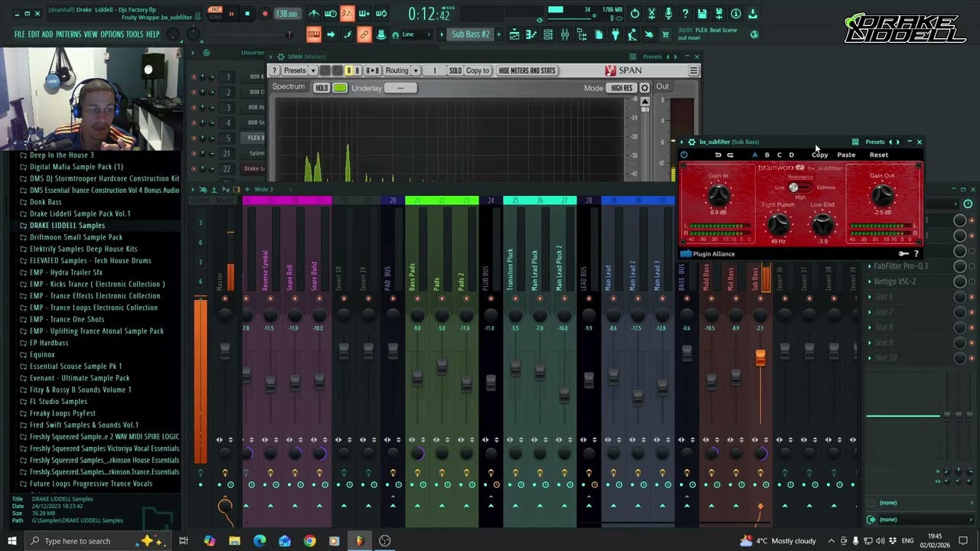Viewport: 980px width, 551px height.
Task: Open the mixer view icon
Action: click(x=565, y=34)
